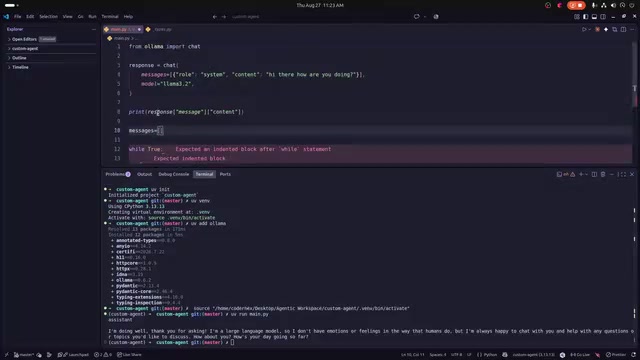640x360 pixels.
Task: Open the File menu
Action: click(18, 17)
